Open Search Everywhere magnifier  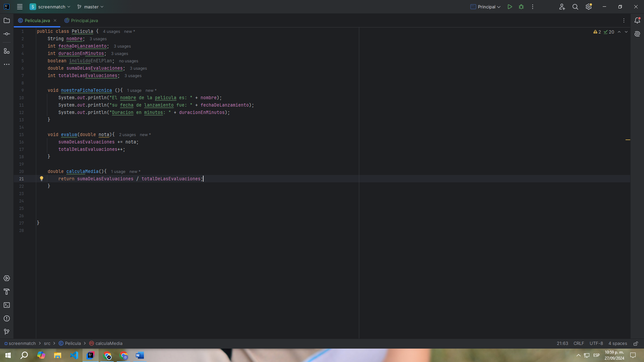click(575, 7)
